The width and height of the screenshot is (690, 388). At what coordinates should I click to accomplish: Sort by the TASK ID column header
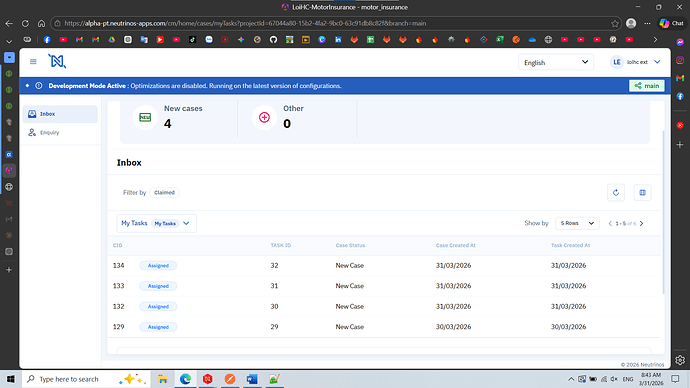point(281,245)
